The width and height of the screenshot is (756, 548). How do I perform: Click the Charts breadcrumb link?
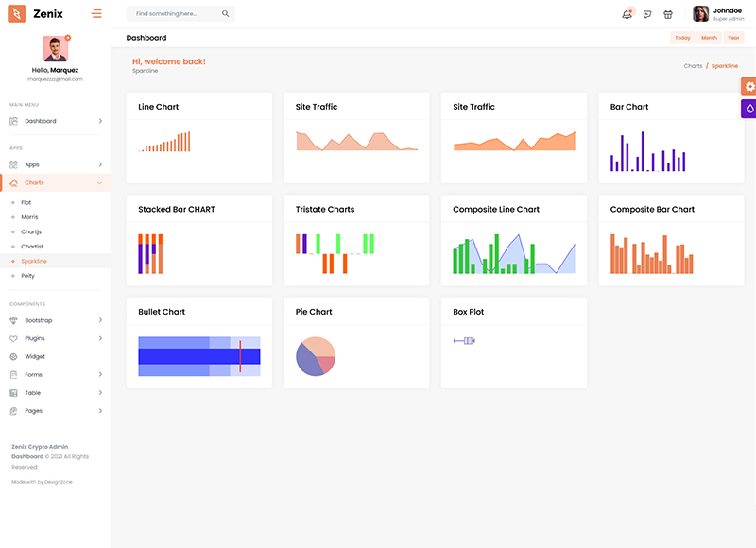click(693, 66)
